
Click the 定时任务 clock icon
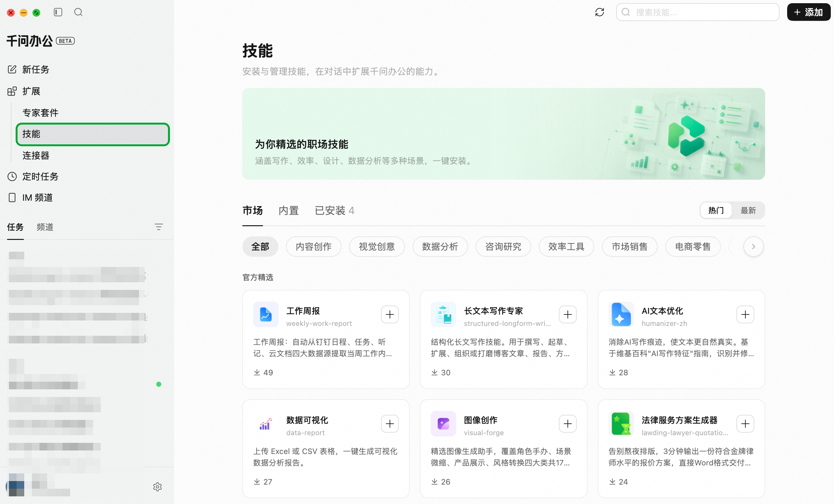(12, 176)
